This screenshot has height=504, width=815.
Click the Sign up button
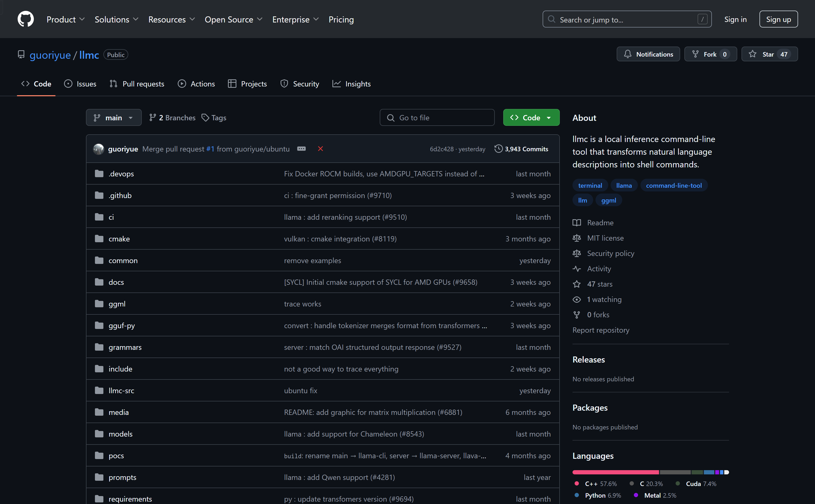pyautogui.click(x=778, y=19)
